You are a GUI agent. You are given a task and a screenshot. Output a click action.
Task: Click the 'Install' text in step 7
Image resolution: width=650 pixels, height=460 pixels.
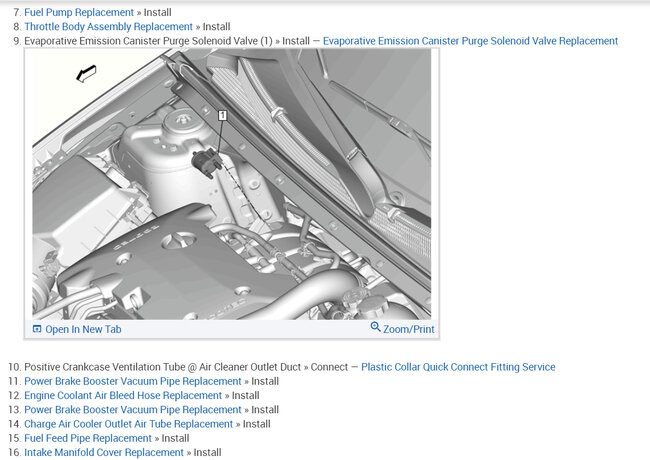pyautogui.click(x=158, y=12)
